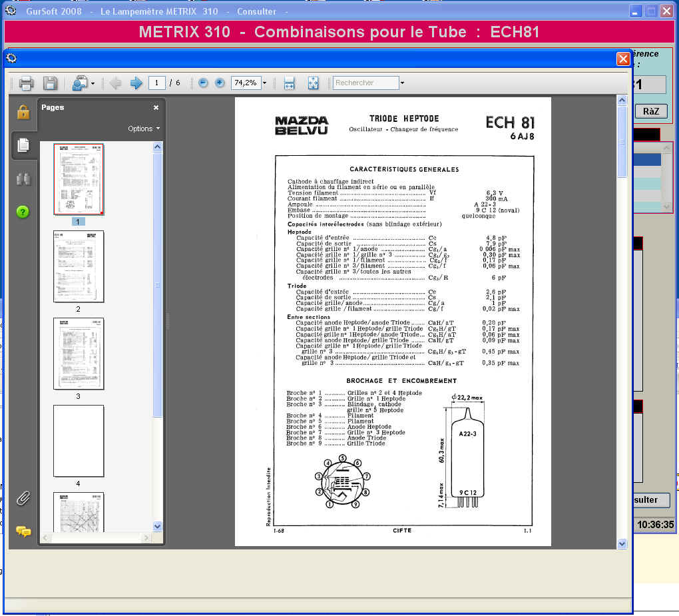Open security settings via the padlock icon

point(23,112)
